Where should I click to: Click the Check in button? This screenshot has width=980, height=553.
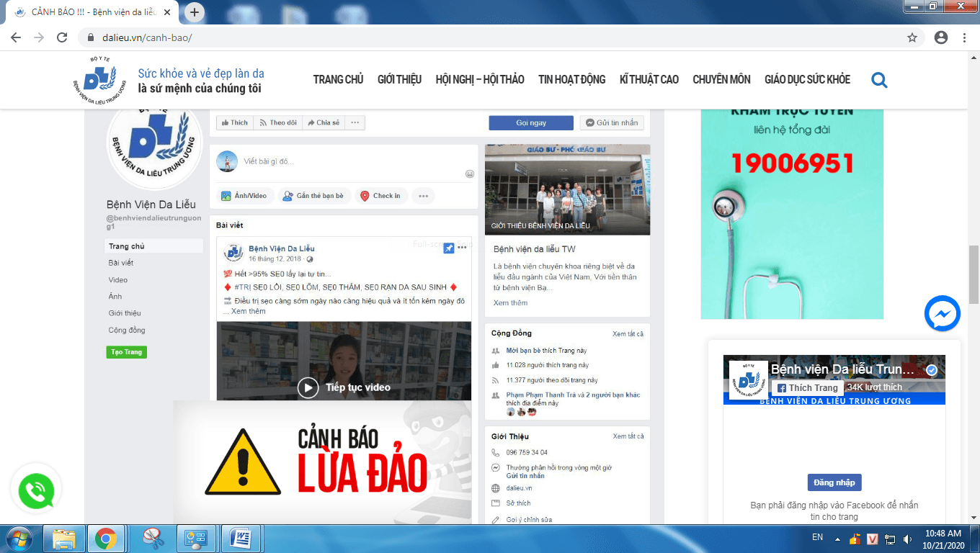(x=381, y=196)
